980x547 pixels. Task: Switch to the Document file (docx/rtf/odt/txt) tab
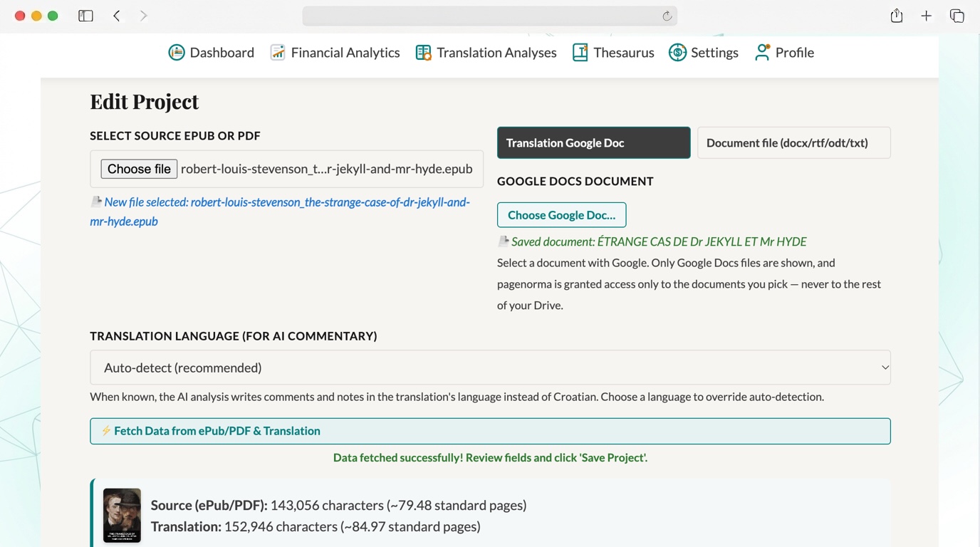click(x=794, y=142)
